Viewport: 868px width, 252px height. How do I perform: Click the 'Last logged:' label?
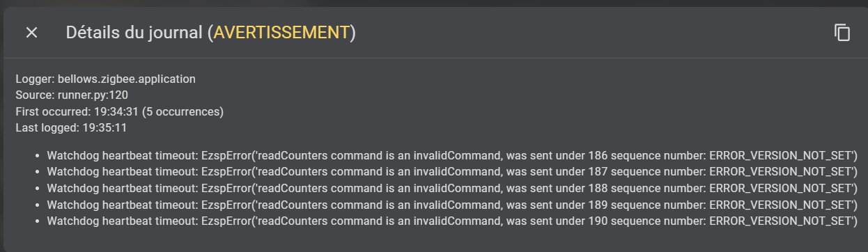(x=47, y=127)
